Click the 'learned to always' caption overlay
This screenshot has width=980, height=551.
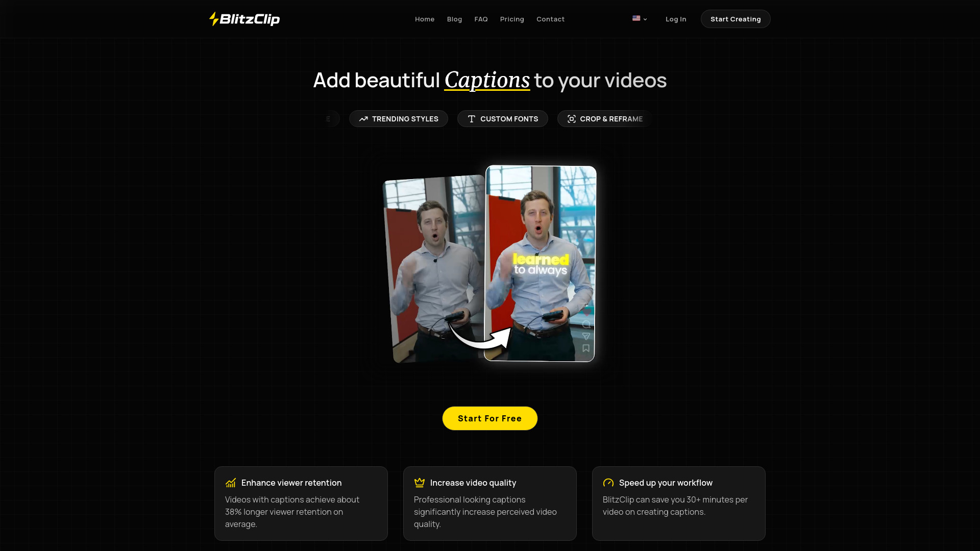pos(541,265)
